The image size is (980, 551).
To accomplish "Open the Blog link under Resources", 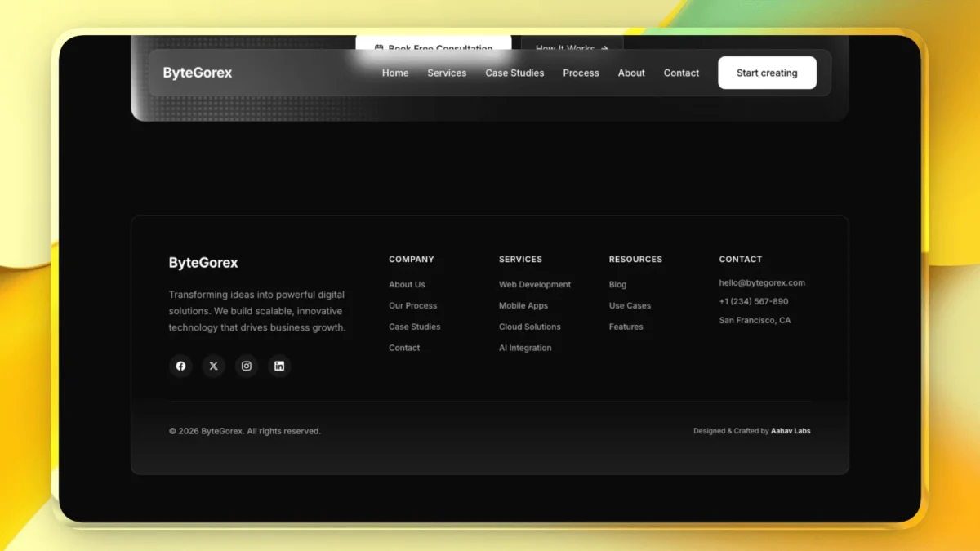I will [x=617, y=285].
